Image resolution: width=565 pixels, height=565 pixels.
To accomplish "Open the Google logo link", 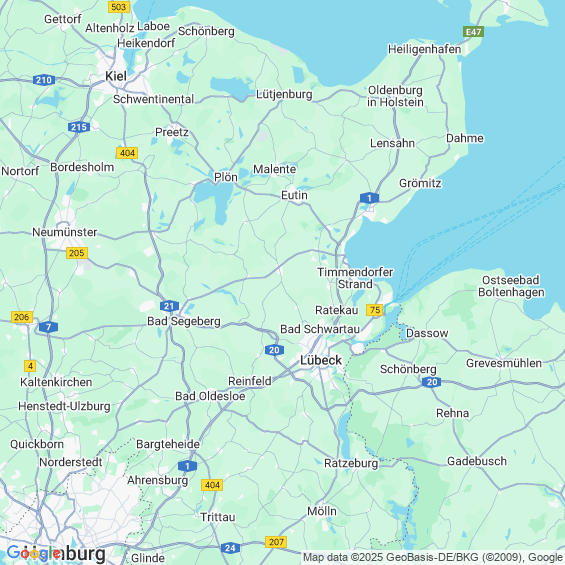I will (x=34, y=553).
